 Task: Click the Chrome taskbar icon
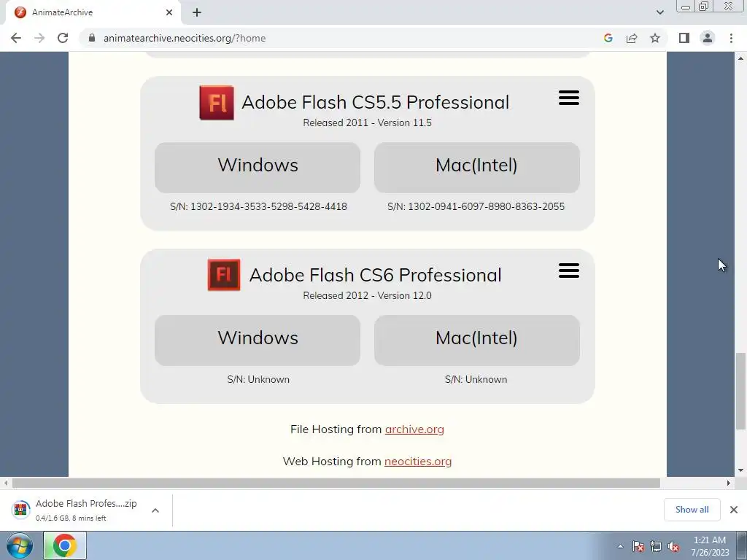[x=65, y=545]
